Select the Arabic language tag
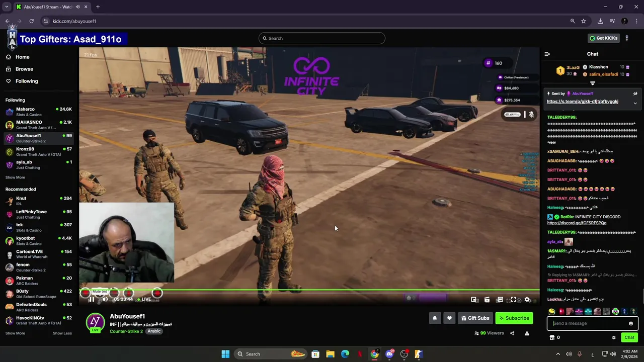 click(x=154, y=331)
